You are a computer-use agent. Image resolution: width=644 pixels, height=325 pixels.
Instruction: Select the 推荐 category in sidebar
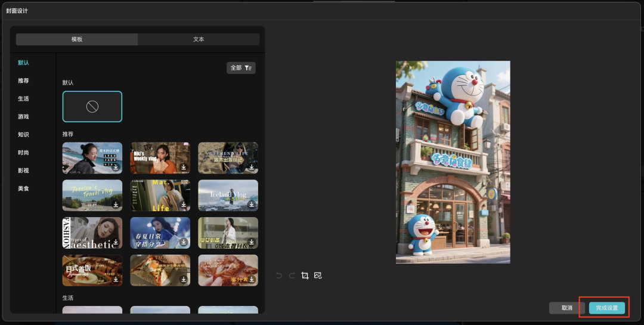(23, 81)
